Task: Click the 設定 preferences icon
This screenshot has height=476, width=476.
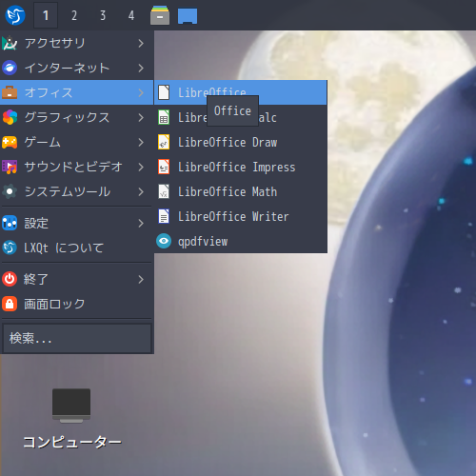Action: coord(10,223)
